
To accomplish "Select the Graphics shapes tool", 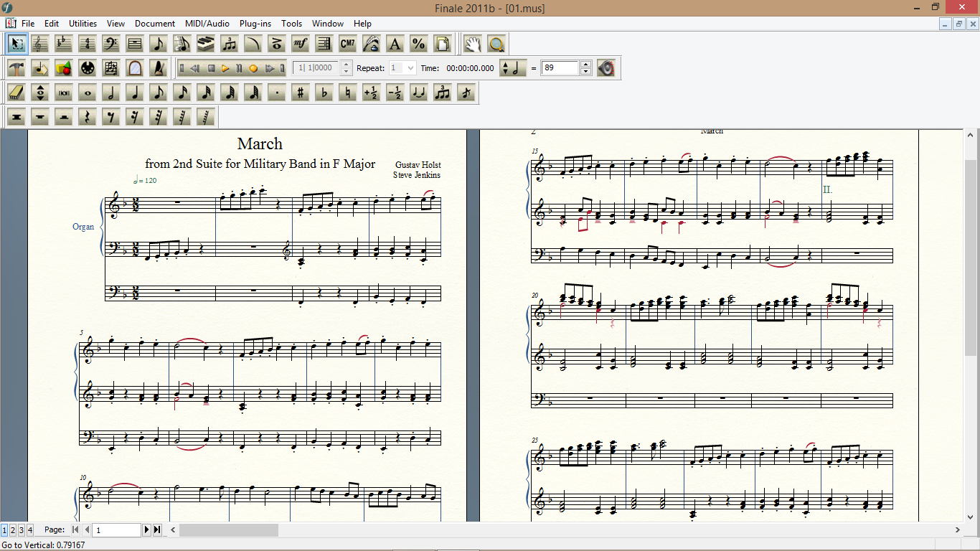I will (x=64, y=68).
